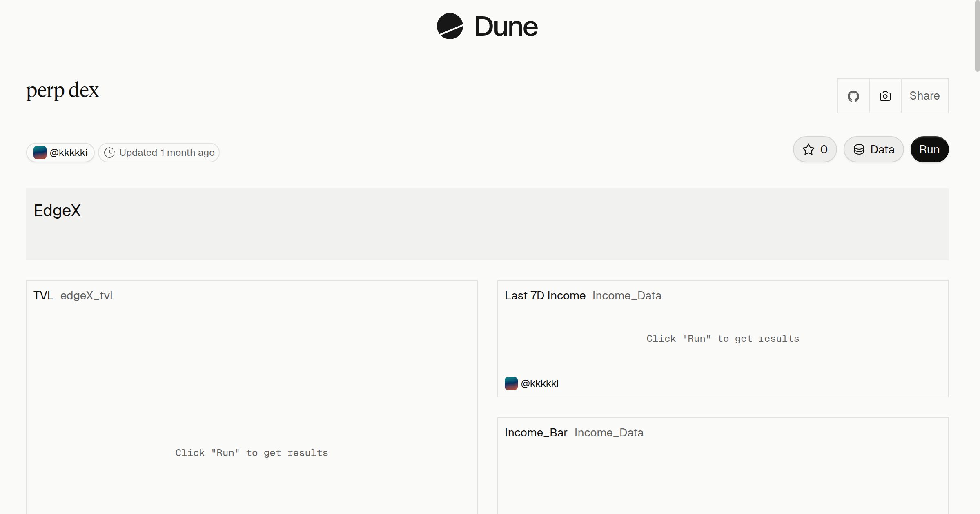Click the Updated 1 month ago badge

point(159,153)
